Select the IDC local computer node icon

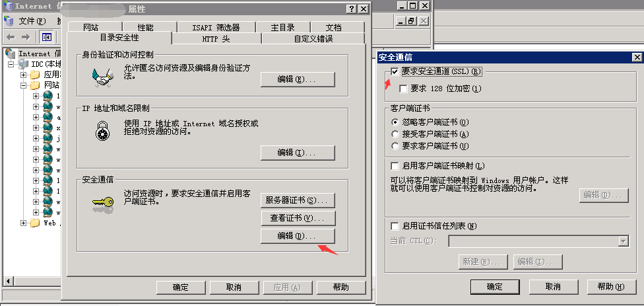click(24, 64)
